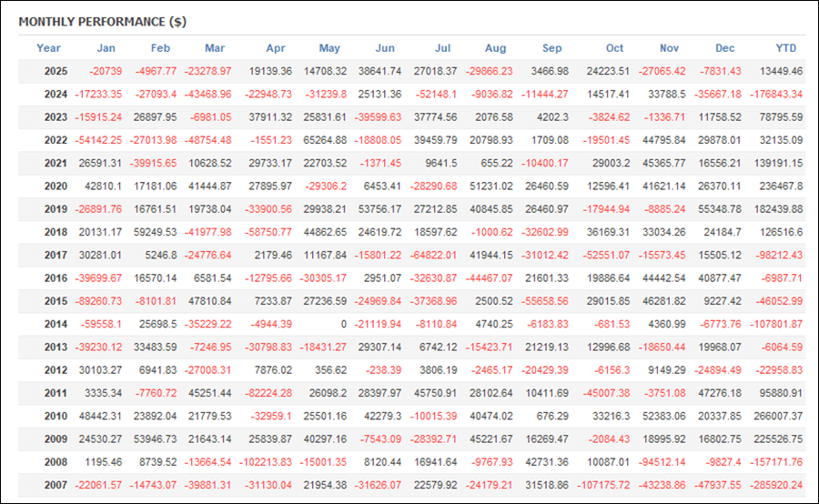Click the 2010 YTD value 266007.37
This screenshot has width=819, height=504.
point(778,416)
